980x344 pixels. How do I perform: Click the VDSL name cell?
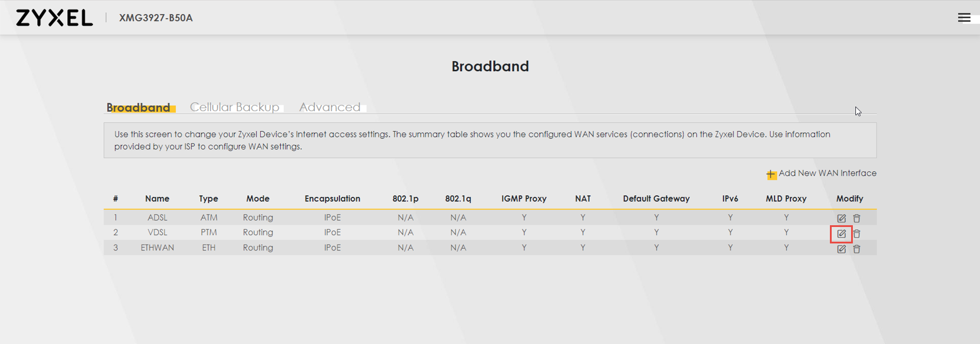[157, 232]
